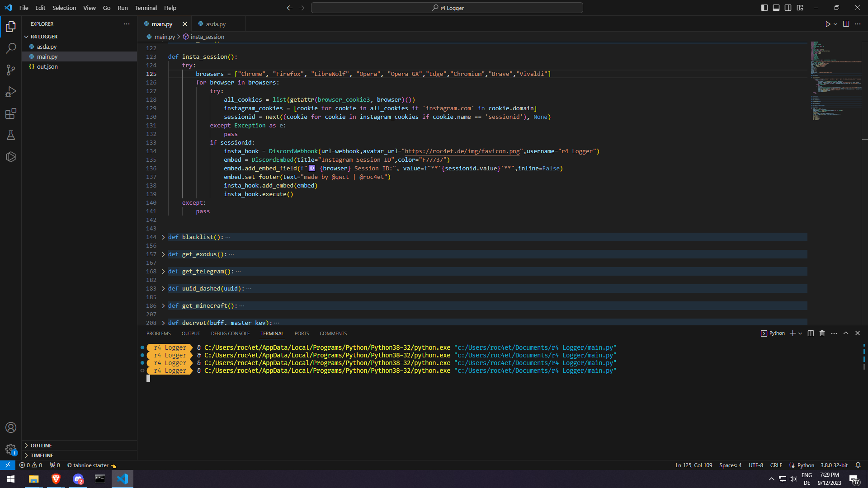Image resolution: width=868 pixels, height=488 pixels.
Task: Open the new terminal launch profile dropdown
Action: (800, 333)
